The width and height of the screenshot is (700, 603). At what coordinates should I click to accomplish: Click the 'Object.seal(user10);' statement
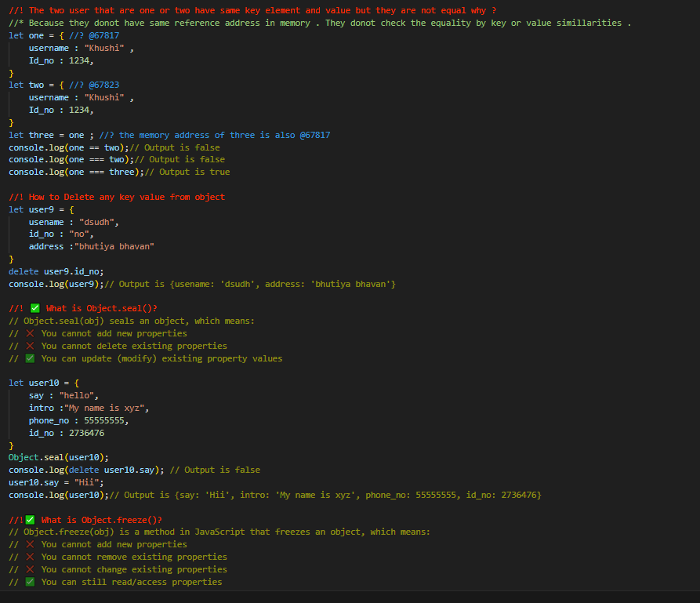(x=59, y=458)
